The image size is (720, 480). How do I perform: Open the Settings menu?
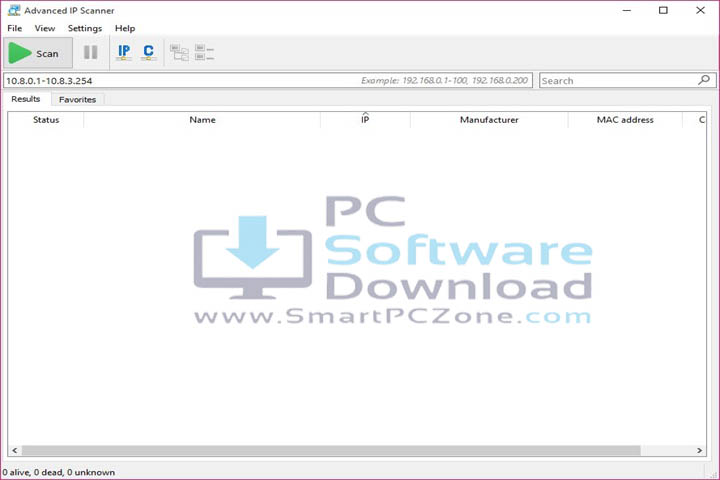[x=85, y=28]
